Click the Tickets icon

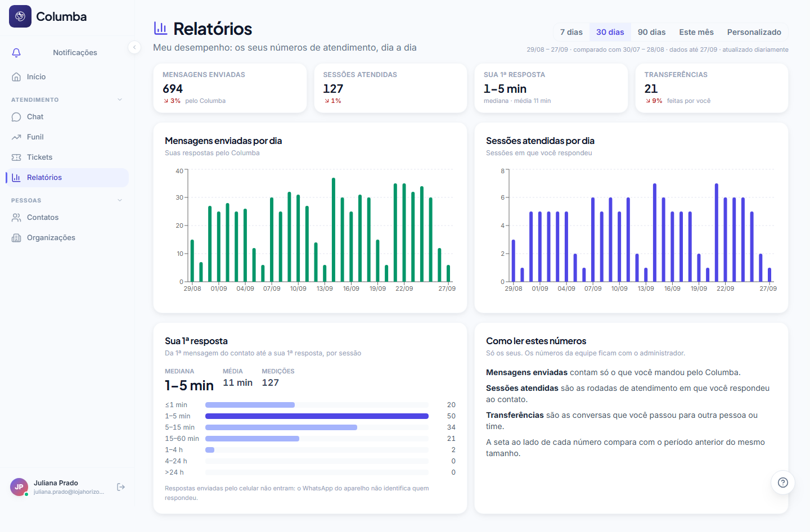[x=16, y=157]
